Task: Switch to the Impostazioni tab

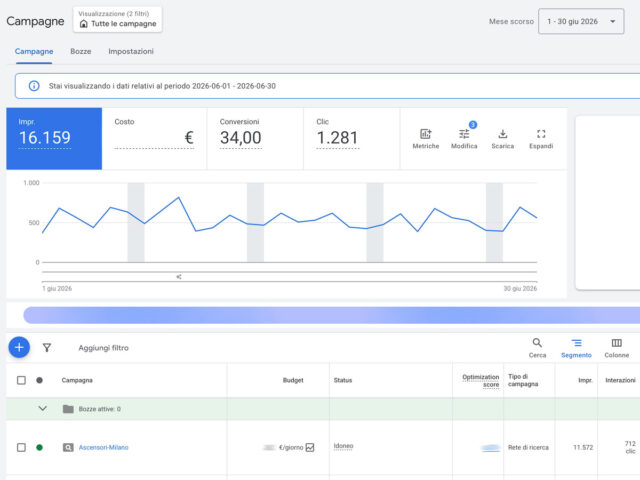Action: [x=131, y=51]
